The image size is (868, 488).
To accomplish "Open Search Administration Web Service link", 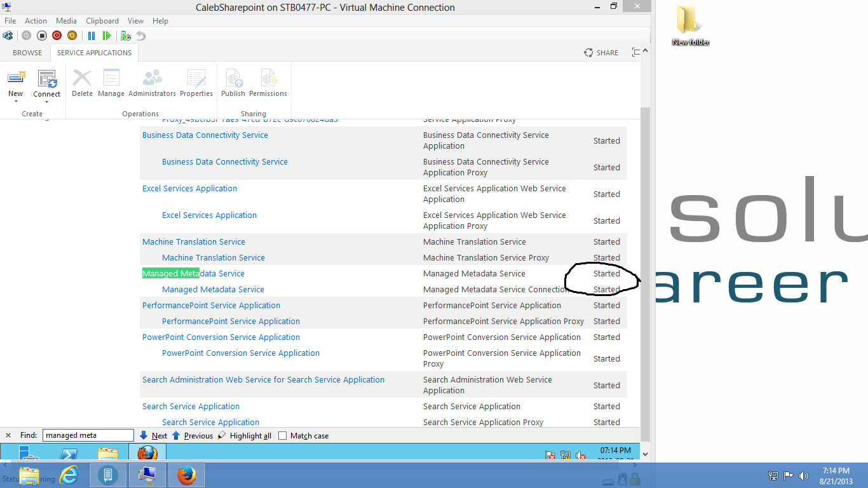I will pyautogui.click(x=263, y=380).
